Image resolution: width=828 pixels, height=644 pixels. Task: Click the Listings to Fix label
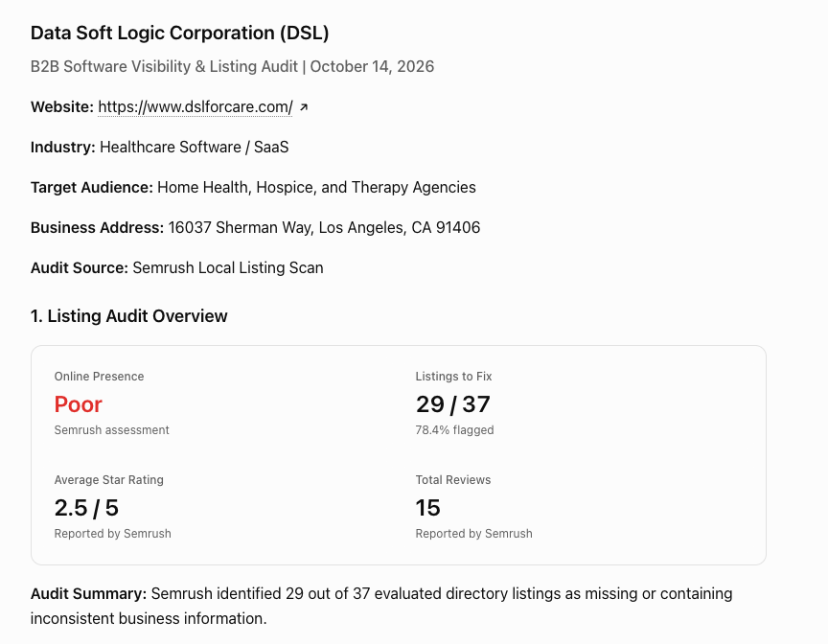point(453,377)
